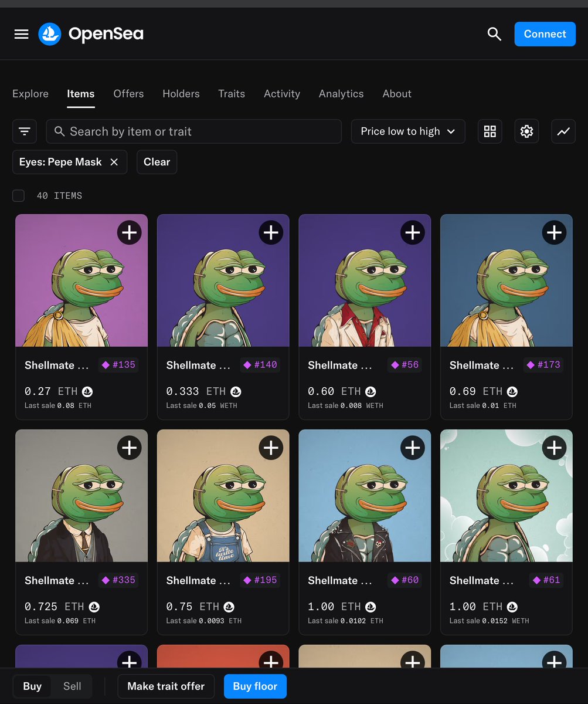The height and width of the screenshot is (704, 588).
Task: Click the #195 rarity badge
Action: point(260,580)
